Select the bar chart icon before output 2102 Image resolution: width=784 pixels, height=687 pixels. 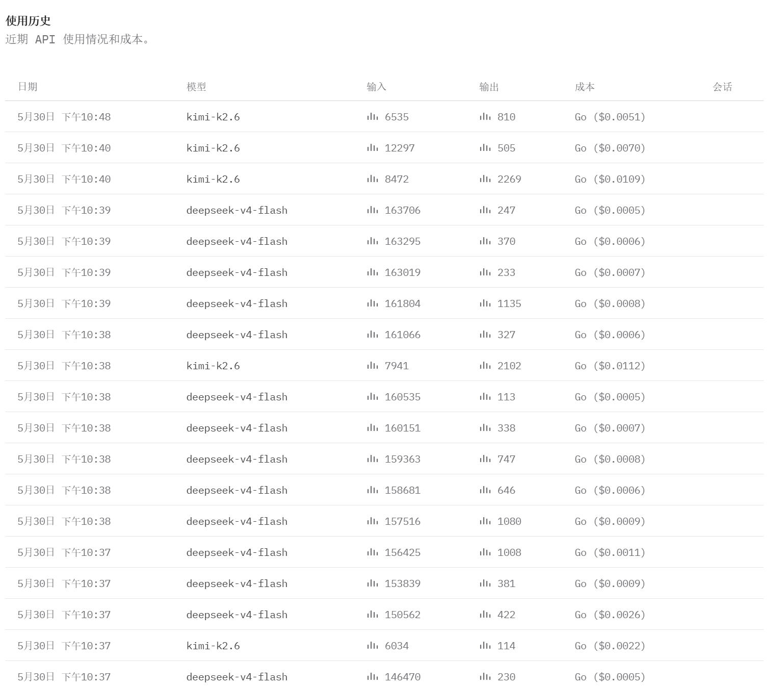pos(485,366)
